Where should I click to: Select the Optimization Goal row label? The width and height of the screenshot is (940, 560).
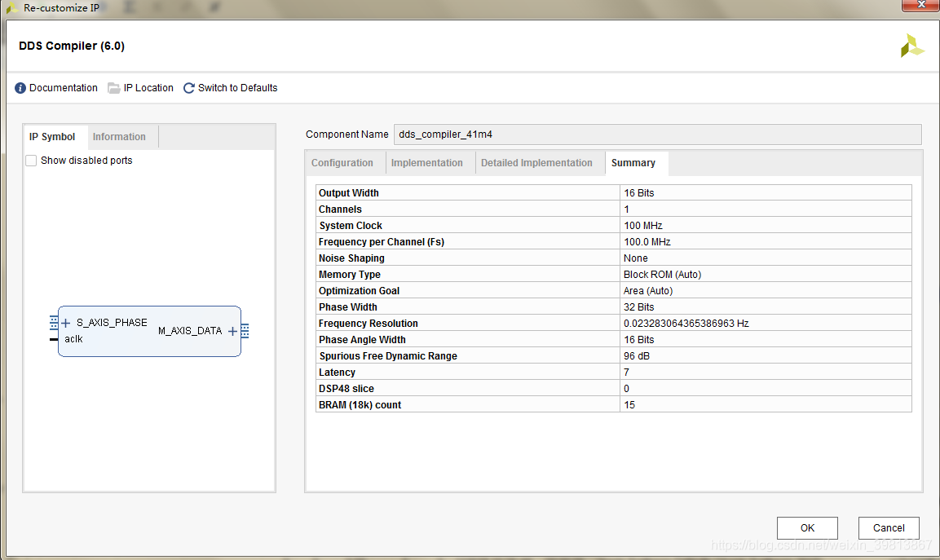(359, 290)
